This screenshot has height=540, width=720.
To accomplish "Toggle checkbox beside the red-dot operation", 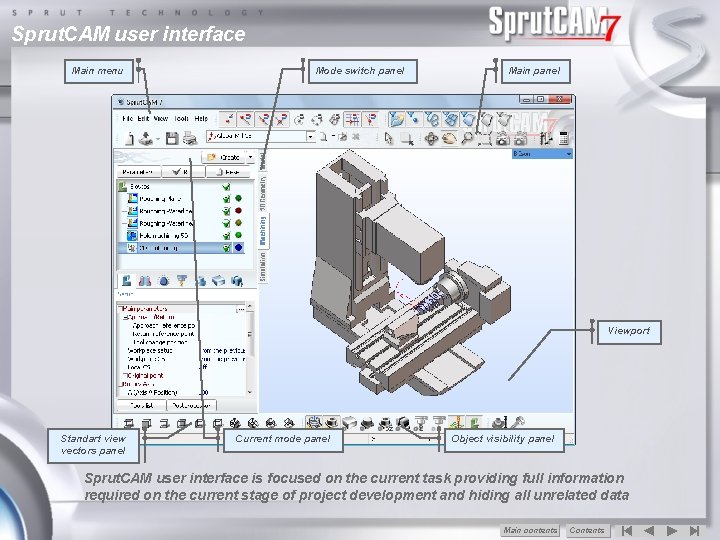I will pyautogui.click(x=226, y=211).
